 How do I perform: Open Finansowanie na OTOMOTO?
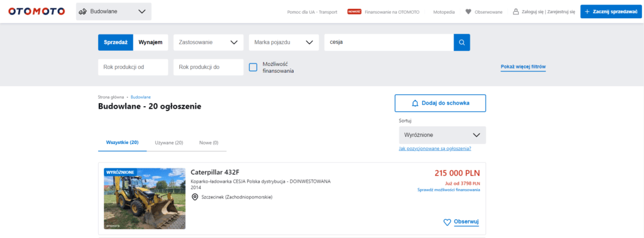(392, 13)
